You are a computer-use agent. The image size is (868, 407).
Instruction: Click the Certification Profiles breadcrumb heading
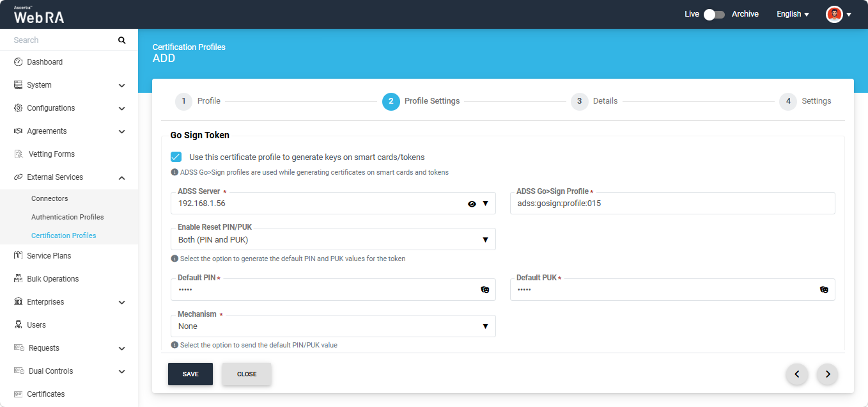click(189, 47)
